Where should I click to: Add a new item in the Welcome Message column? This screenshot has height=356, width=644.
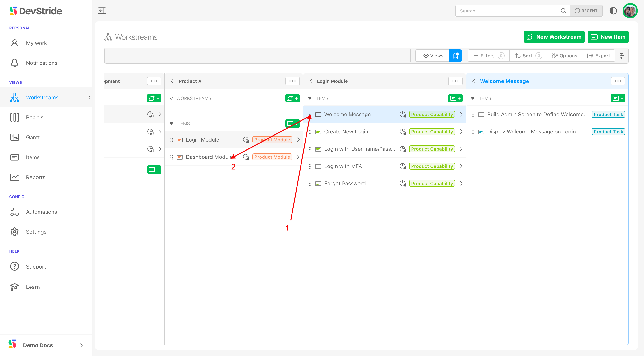pos(618,98)
